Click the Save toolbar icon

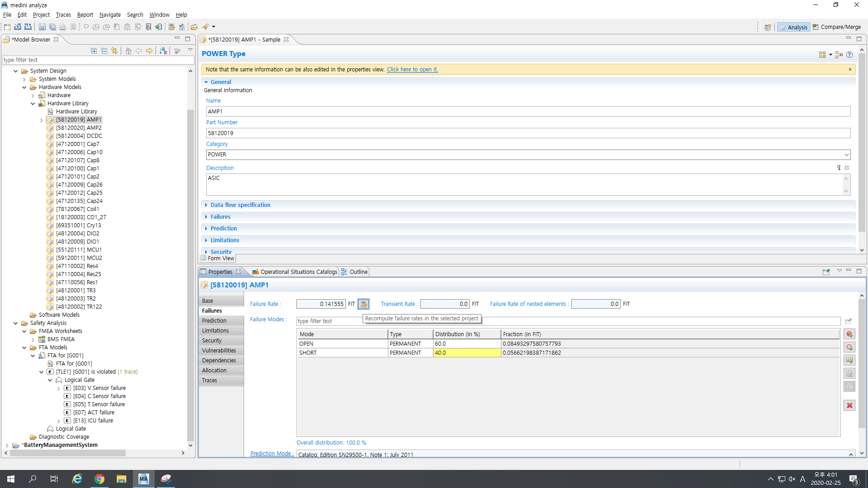(42, 27)
